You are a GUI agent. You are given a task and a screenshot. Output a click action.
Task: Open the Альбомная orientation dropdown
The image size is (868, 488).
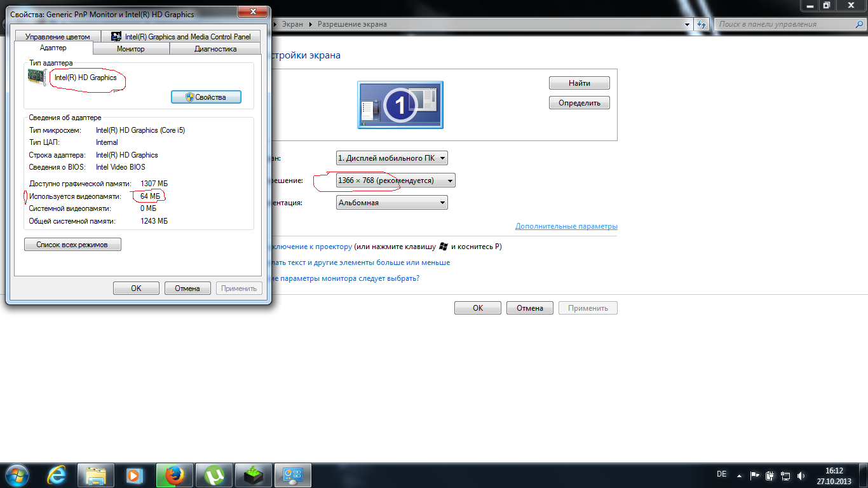point(392,203)
